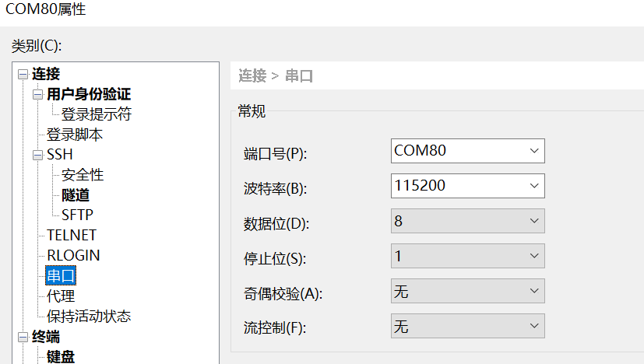Select TELNET in the category tree
The height and width of the screenshot is (364, 644).
click(x=72, y=235)
